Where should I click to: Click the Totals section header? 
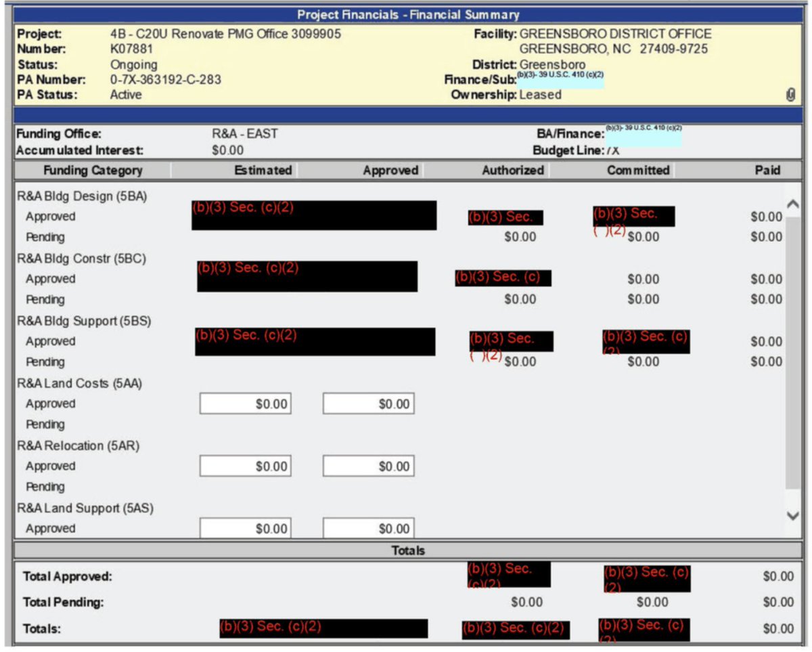pos(408,550)
